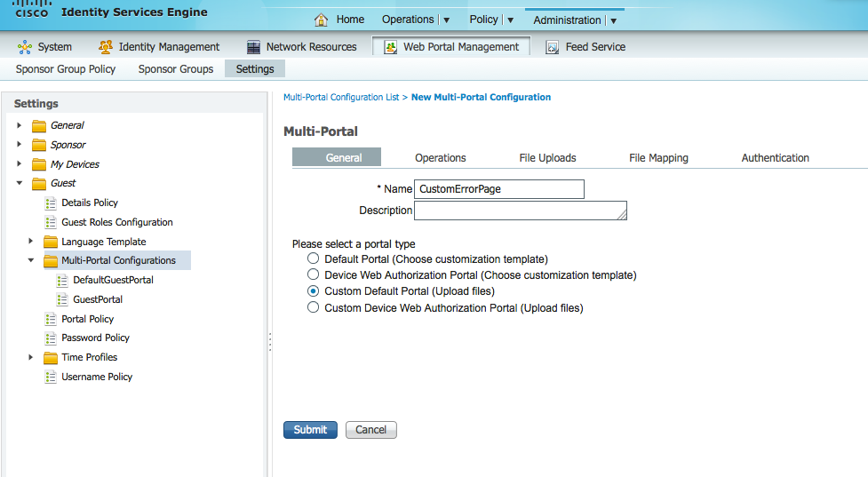
Task: Click the Guest folder icon
Action: click(x=39, y=184)
